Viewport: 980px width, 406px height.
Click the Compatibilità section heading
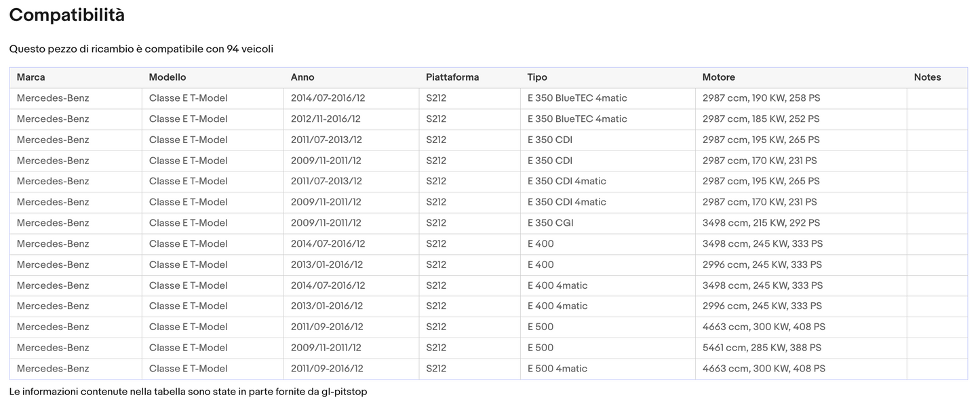[x=67, y=15]
